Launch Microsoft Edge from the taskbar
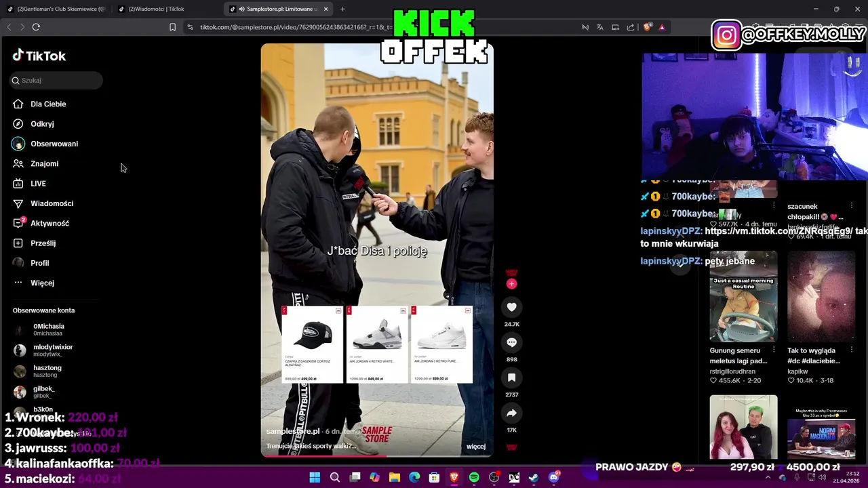 tap(414, 478)
